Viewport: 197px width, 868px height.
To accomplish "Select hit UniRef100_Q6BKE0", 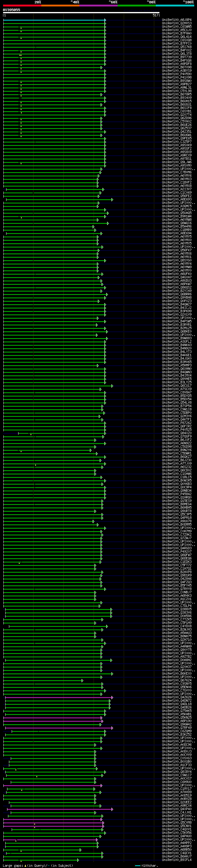I will point(176,332).
